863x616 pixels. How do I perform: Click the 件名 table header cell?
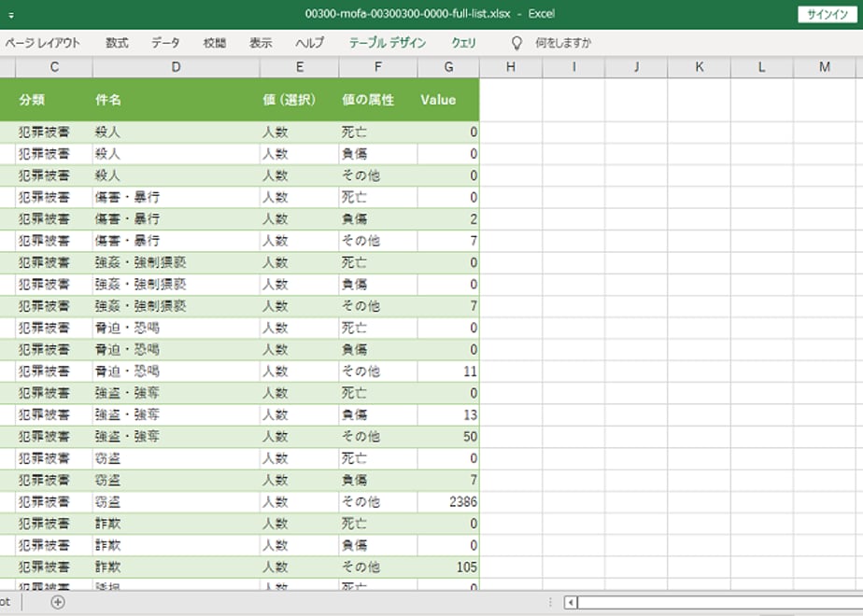pyautogui.click(x=177, y=100)
